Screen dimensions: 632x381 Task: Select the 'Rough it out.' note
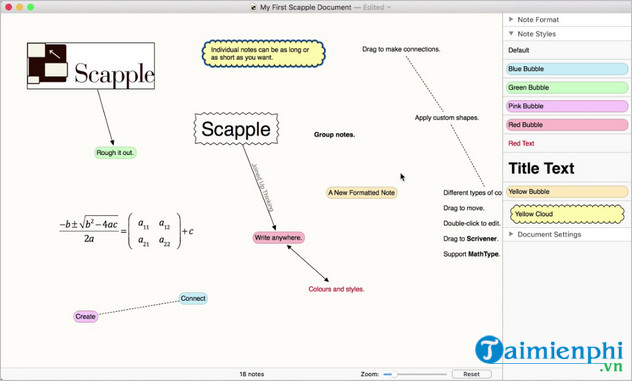click(115, 153)
